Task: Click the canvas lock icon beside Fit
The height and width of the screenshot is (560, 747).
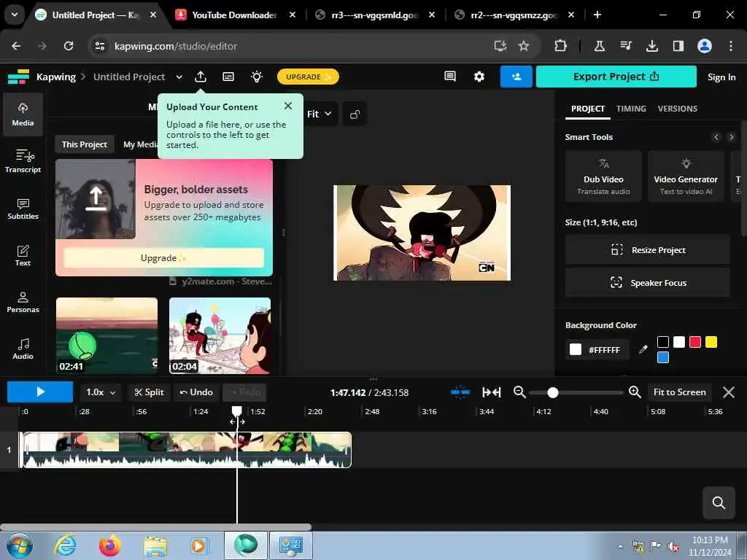Action: point(355,114)
